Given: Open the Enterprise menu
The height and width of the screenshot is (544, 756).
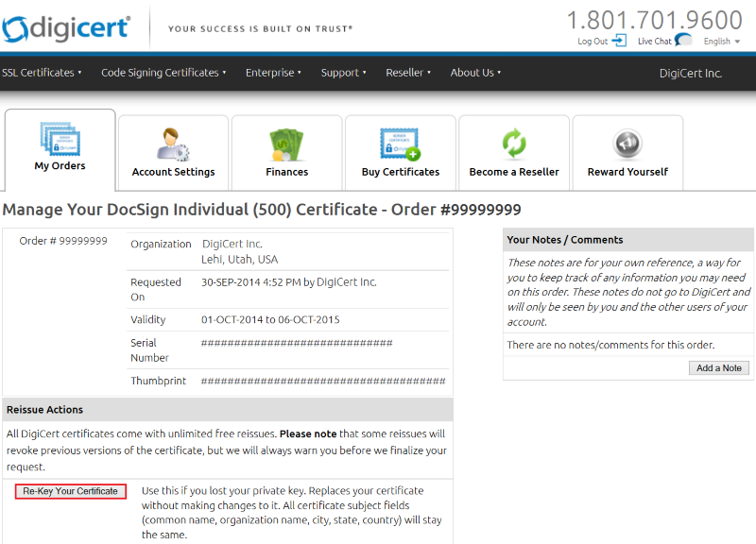Looking at the screenshot, I should point(273,73).
